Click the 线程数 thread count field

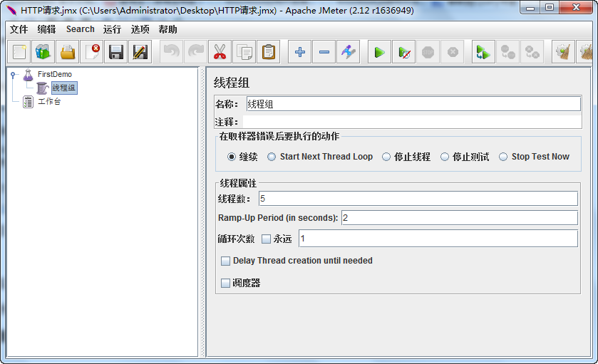click(x=418, y=199)
